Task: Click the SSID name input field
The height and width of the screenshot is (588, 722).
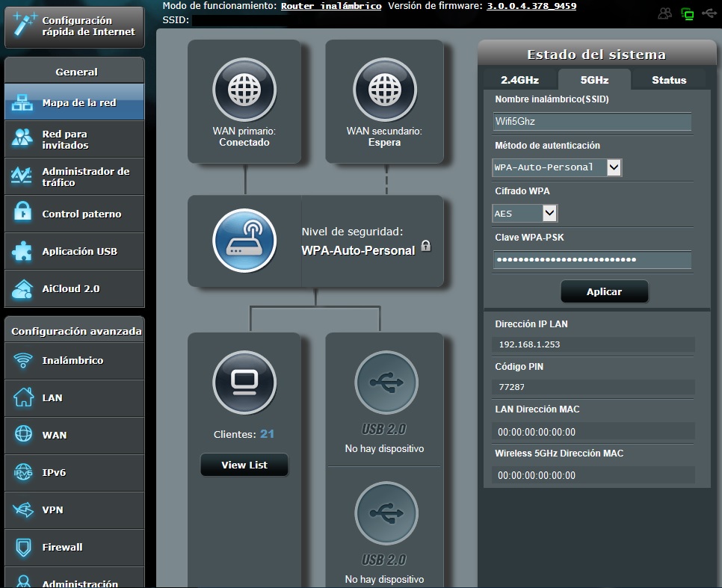Action: [x=592, y=122]
